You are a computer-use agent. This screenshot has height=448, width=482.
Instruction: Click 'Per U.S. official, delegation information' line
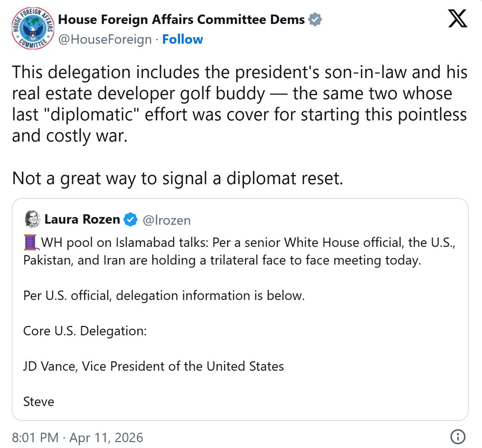164,296
